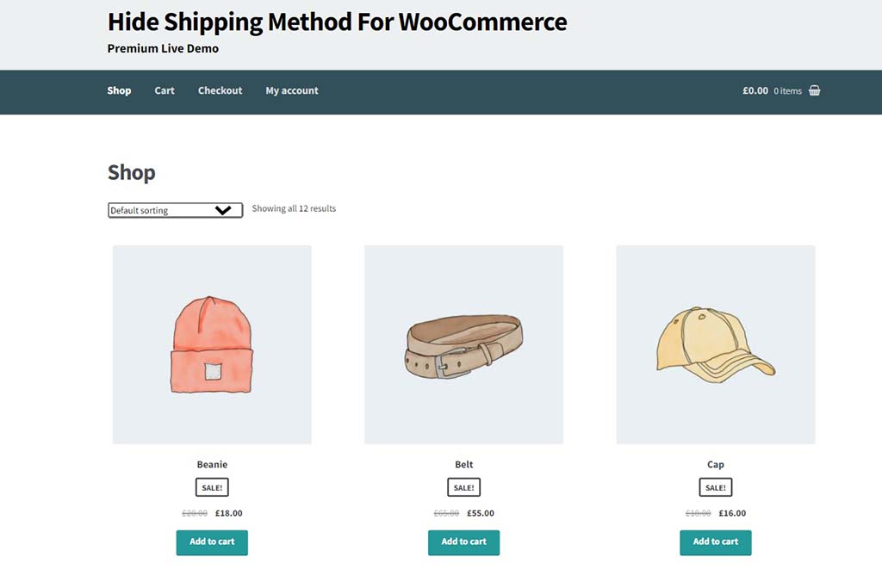Click the £0.00 cart total in header

point(755,90)
